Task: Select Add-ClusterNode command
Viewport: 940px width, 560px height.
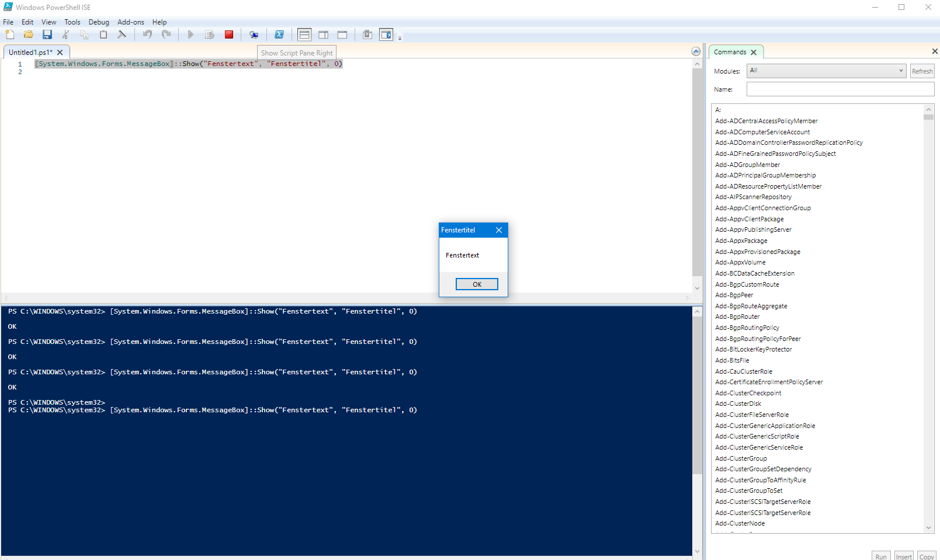Action: pyautogui.click(x=740, y=523)
